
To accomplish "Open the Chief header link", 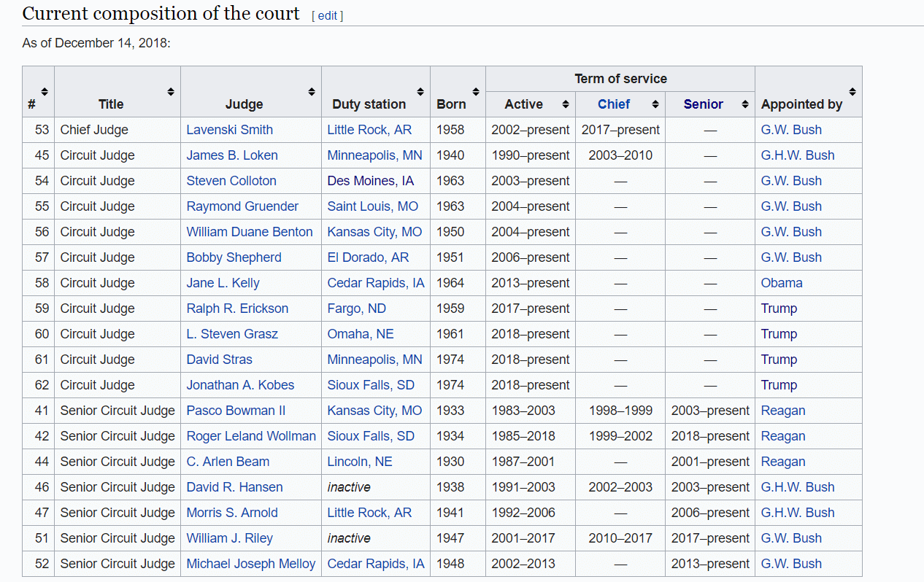I will (613, 104).
